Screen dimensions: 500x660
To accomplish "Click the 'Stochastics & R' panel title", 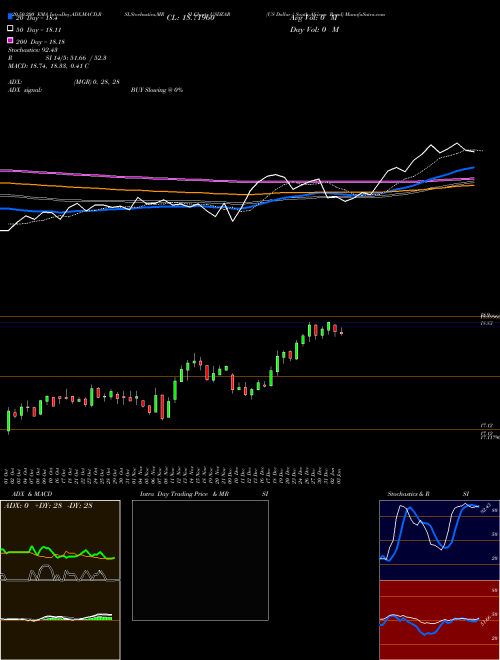I will pos(408,494).
